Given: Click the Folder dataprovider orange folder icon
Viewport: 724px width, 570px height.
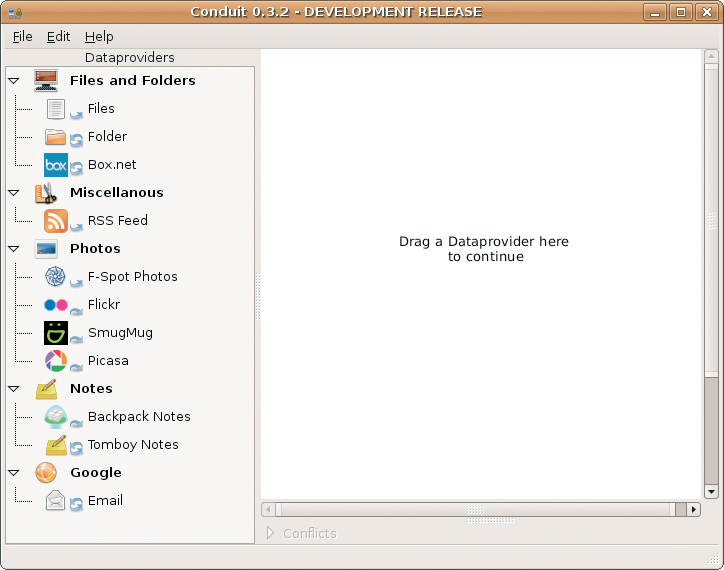Looking at the screenshot, I should tap(55, 137).
